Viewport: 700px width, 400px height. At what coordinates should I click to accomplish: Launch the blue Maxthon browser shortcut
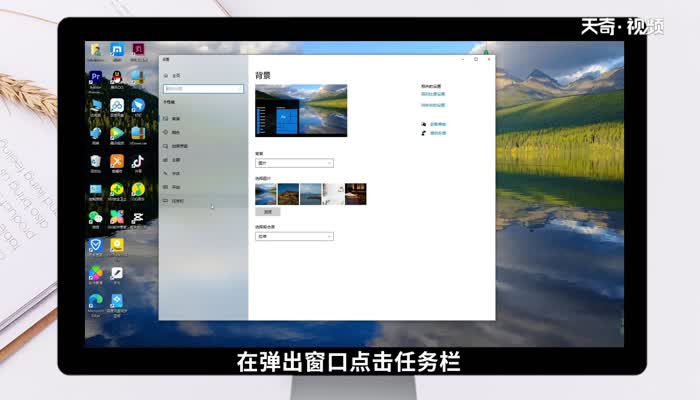(117, 51)
